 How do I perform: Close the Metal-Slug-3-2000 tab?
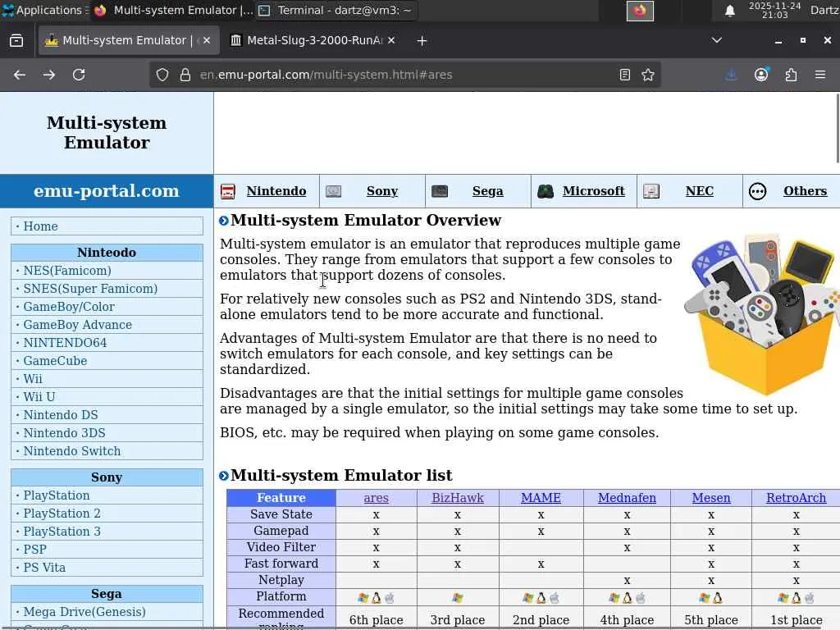coord(391,40)
